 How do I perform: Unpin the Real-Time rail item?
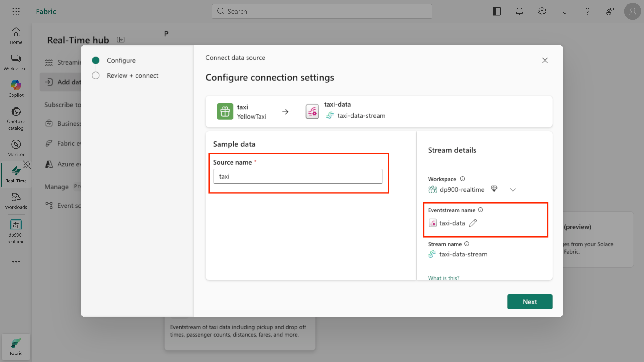point(27,164)
